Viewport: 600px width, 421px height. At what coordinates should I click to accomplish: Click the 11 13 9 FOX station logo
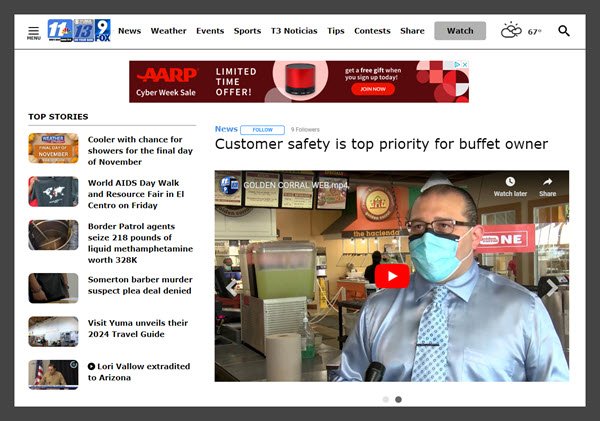coord(79,30)
